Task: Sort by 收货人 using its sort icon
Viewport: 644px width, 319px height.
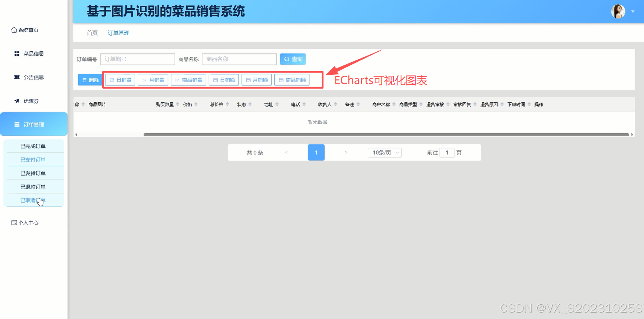Action: point(336,105)
